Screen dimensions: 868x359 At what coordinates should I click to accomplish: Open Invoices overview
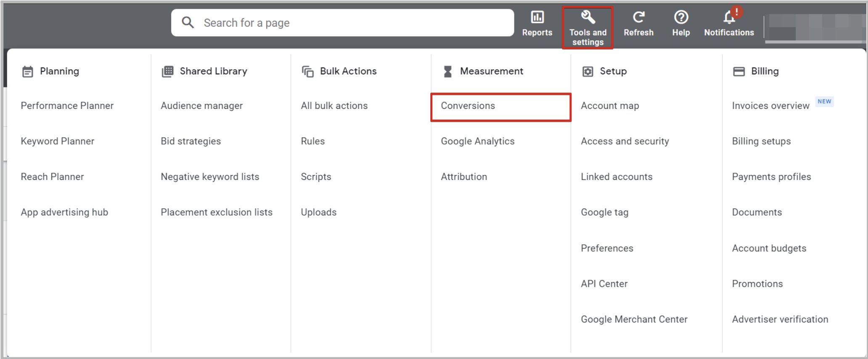tap(770, 106)
